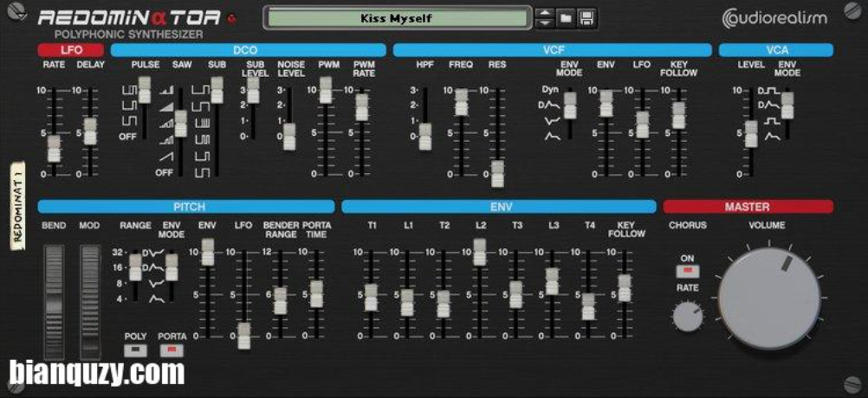Click the VCF RES slider handle
The width and height of the screenshot is (868, 398).
(x=497, y=174)
